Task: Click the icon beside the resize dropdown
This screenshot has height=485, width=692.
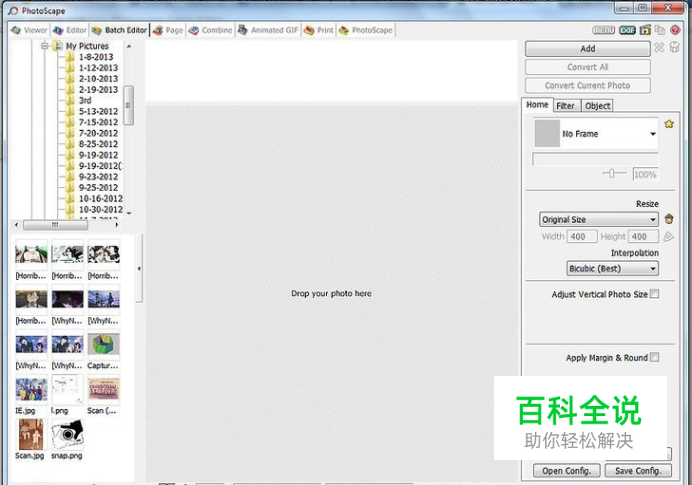Action: click(x=669, y=219)
